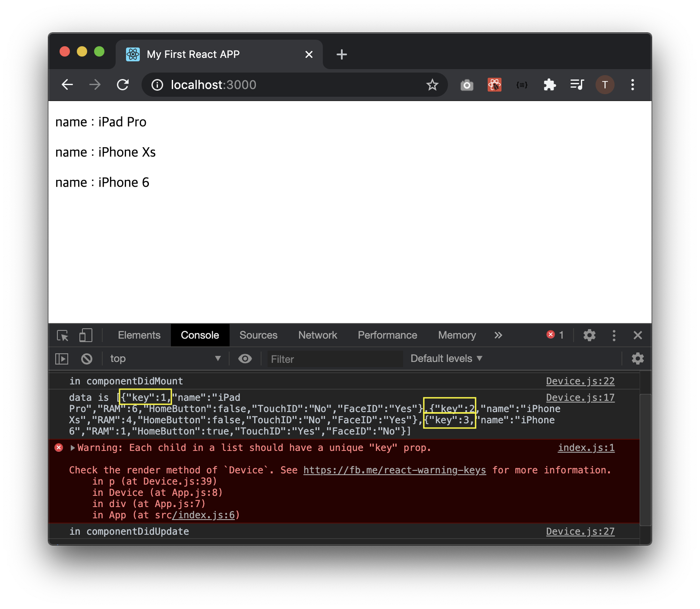View site information icon in address bar
This screenshot has width=700, height=609.
(157, 85)
